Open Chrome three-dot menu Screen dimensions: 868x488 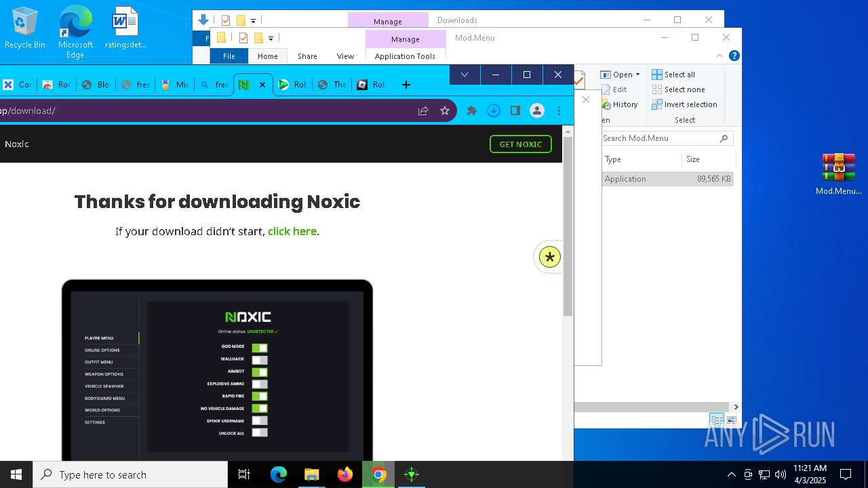coord(559,110)
